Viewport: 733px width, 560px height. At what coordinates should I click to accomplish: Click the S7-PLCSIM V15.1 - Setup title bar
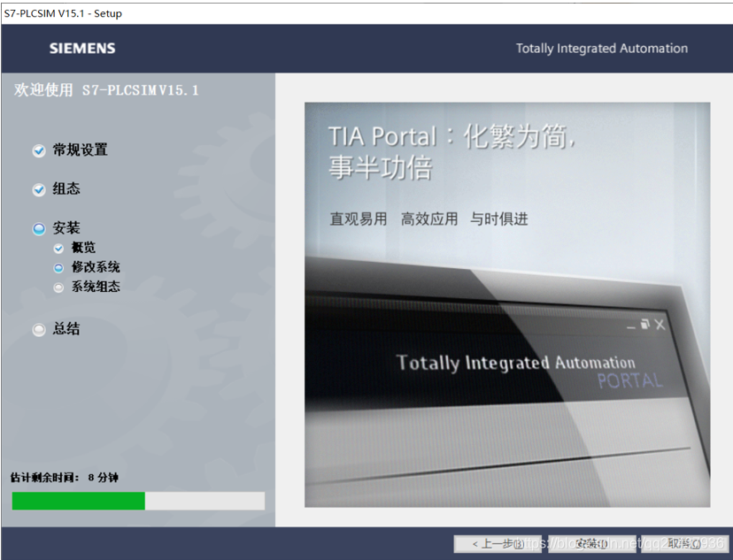point(366,13)
